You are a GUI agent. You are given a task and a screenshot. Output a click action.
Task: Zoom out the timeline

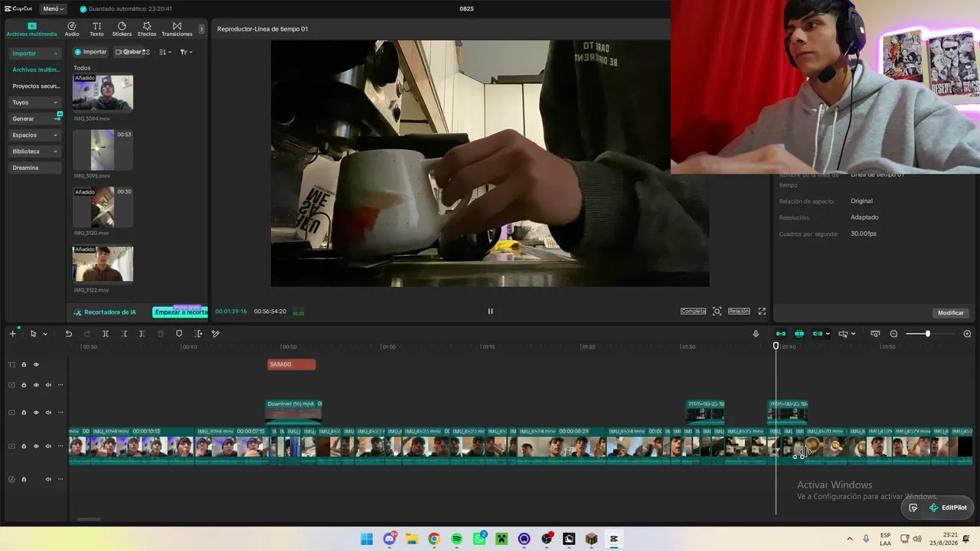point(893,334)
